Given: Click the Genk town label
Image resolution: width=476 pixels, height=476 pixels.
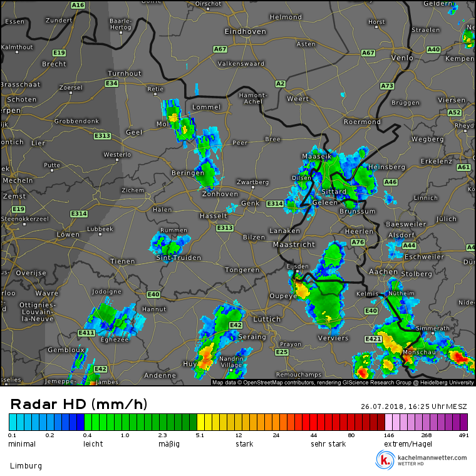Looking at the screenshot, I should 251,203.
